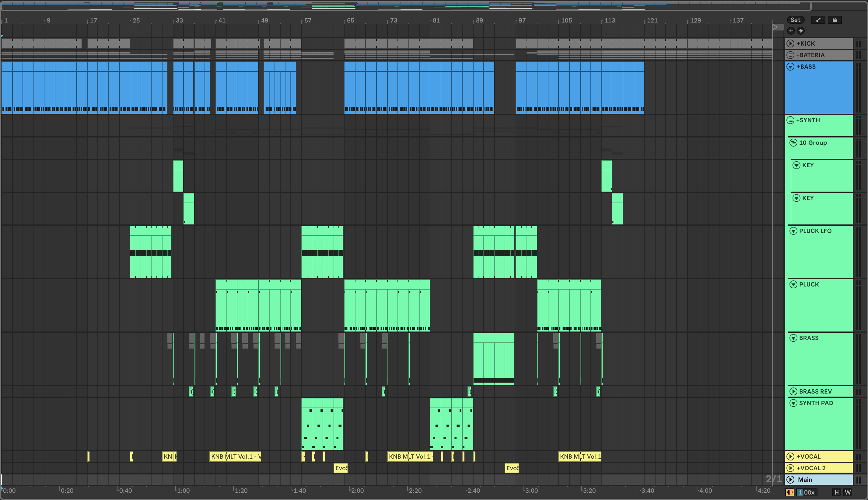Unfold the Main track
This screenshot has width=868, height=500.
pyautogui.click(x=790, y=480)
